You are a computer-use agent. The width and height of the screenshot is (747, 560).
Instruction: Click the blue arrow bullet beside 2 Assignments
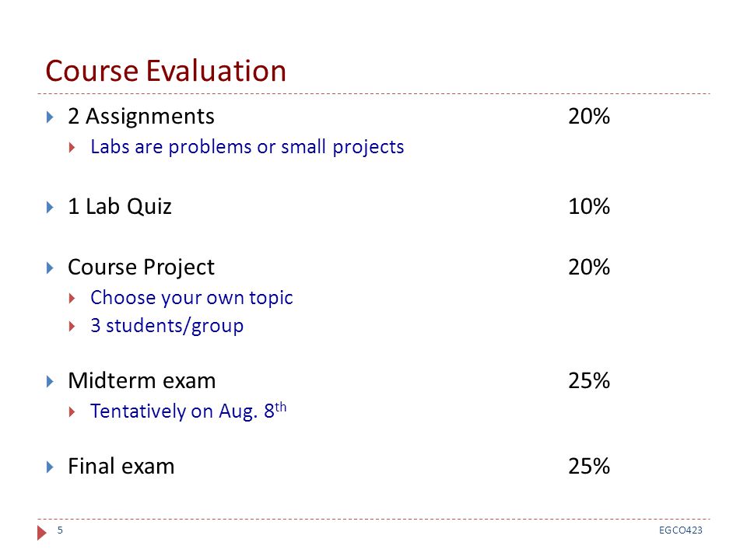click(50, 117)
